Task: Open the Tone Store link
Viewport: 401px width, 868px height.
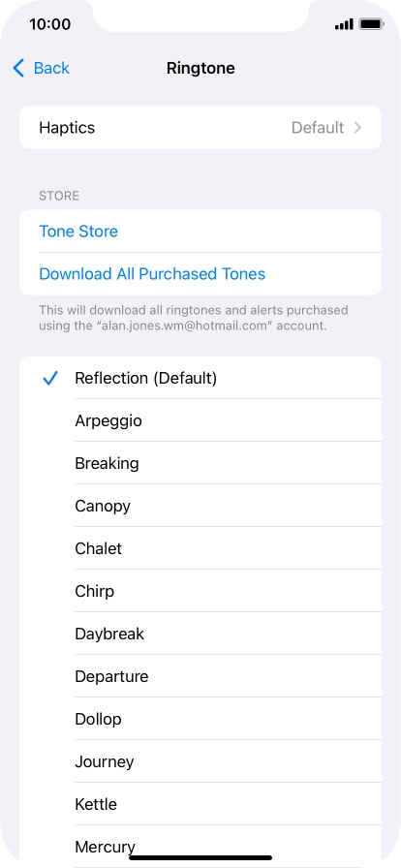Action: 78,232
